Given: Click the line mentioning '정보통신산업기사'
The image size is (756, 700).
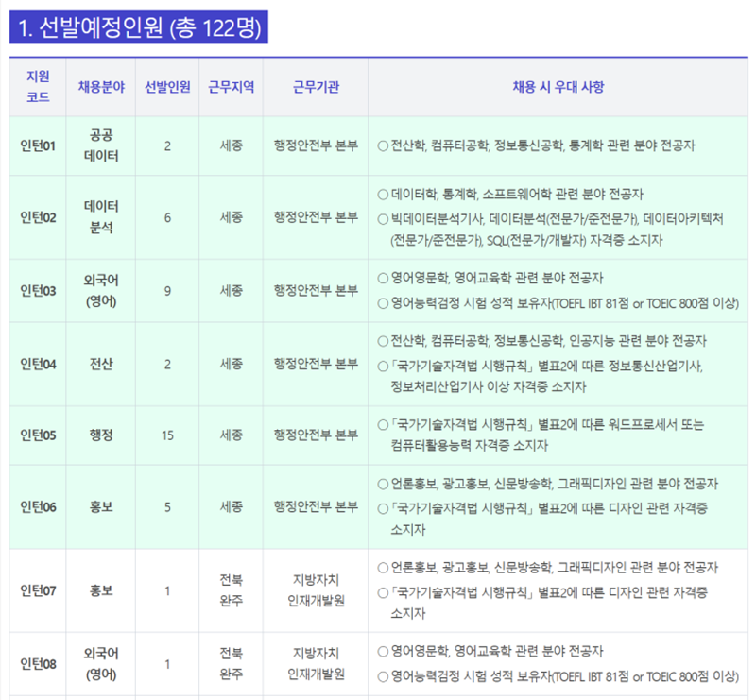Looking at the screenshot, I should click(541, 377).
